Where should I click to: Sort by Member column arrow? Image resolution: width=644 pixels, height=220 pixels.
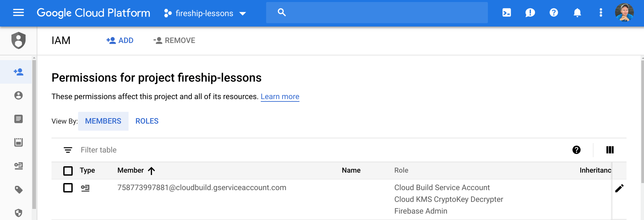[151, 171]
